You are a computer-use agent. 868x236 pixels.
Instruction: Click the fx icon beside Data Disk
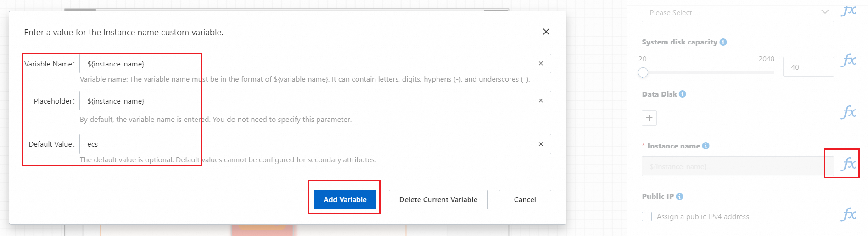848,112
